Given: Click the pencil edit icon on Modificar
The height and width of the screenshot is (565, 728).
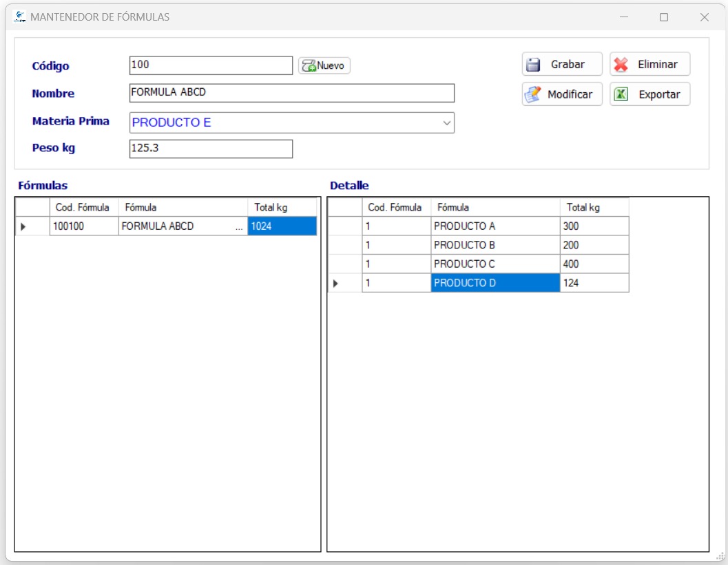Looking at the screenshot, I should click(532, 94).
